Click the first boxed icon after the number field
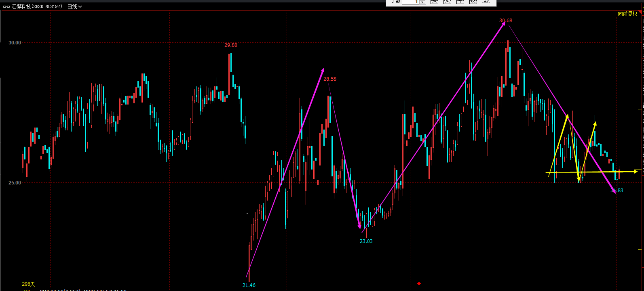 pos(434,2)
